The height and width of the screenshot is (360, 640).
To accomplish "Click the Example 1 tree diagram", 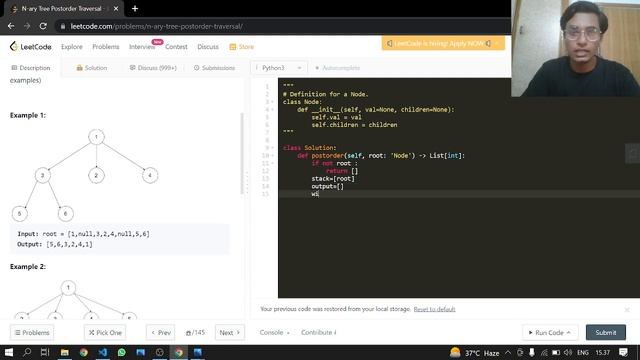I will point(85,175).
